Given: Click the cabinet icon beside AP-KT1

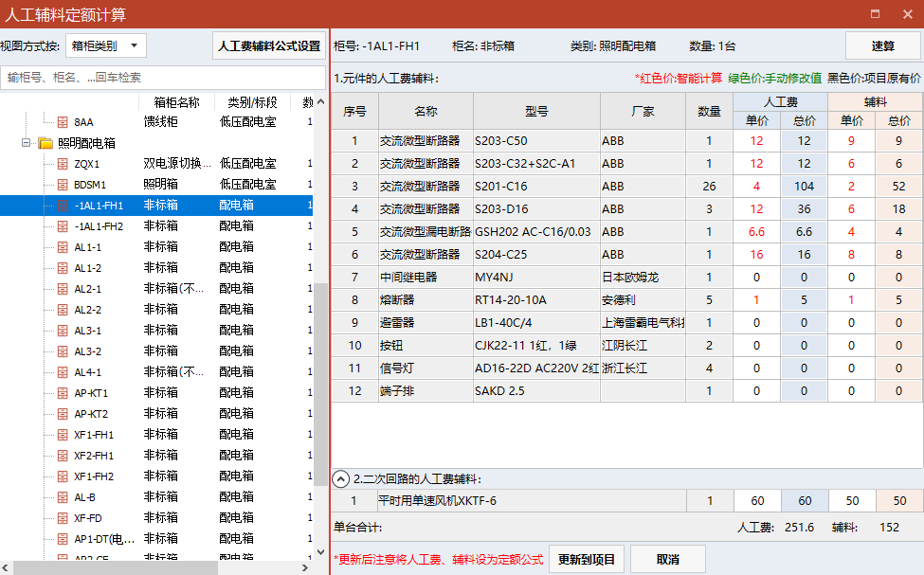Looking at the screenshot, I should [63, 393].
